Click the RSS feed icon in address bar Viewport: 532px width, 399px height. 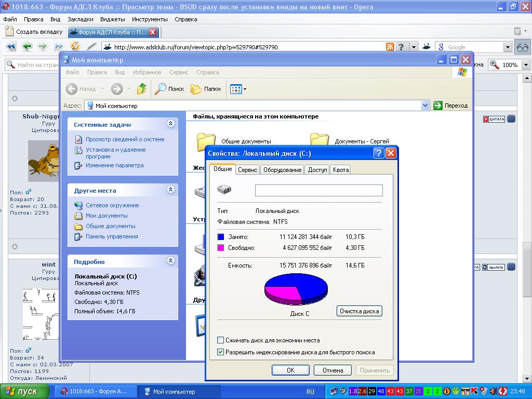pos(390,47)
